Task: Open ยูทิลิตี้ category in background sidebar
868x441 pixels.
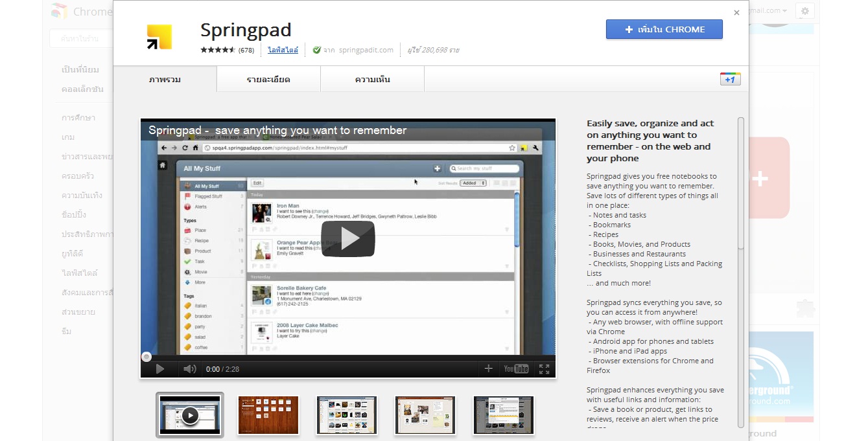Action: click(x=73, y=253)
